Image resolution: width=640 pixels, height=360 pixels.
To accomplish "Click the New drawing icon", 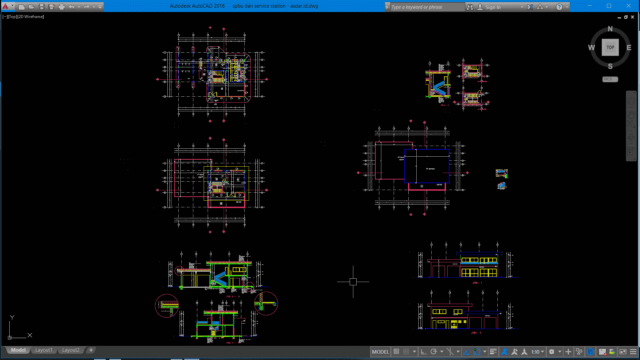I will pyautogui.click(x=22, y=7).
